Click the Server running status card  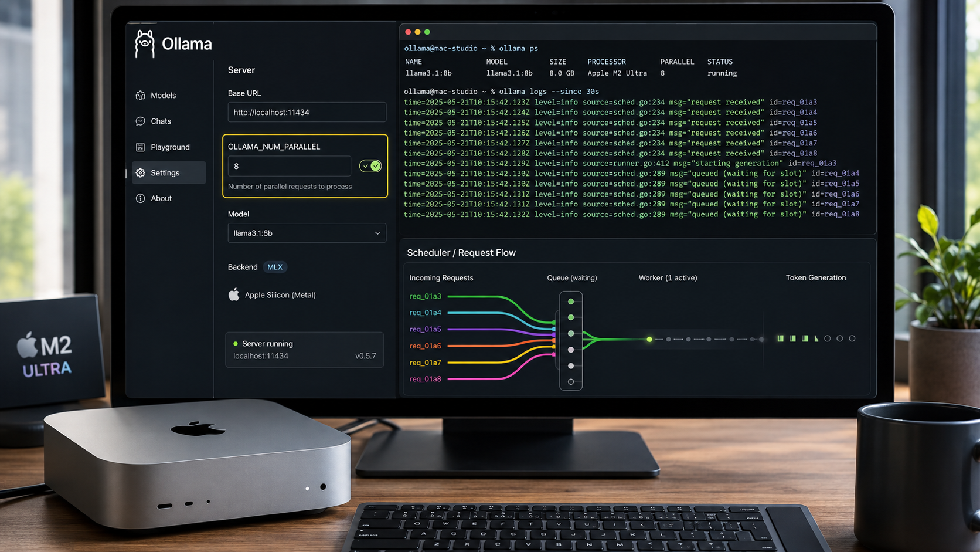pyautogui.click(x=305, y=350)
